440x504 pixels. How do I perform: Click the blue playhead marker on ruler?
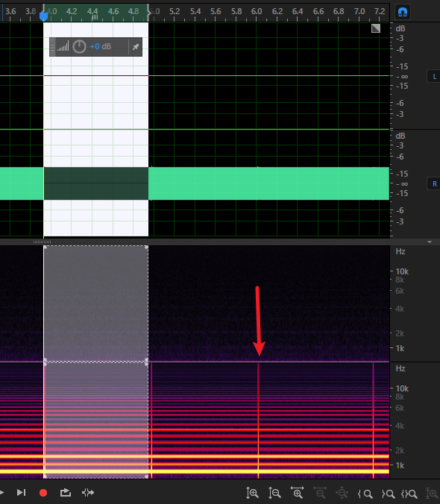[x=43, y=16]
